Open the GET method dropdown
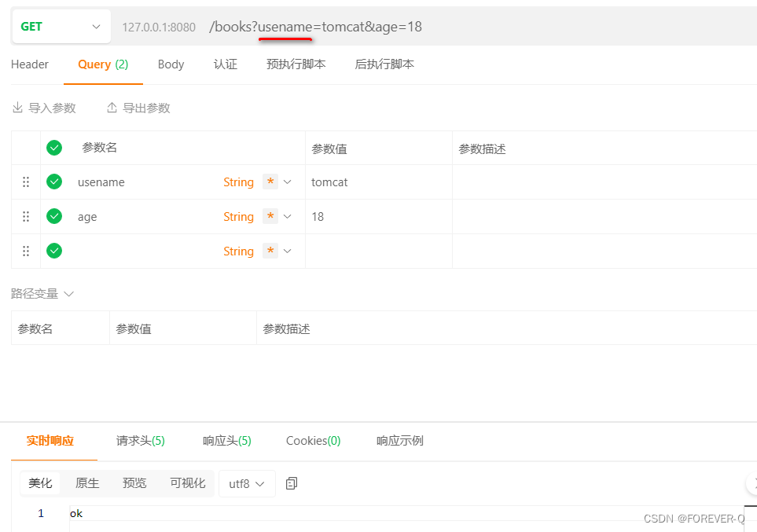Viewport: 757px width, 532px height. pos(96,26)
